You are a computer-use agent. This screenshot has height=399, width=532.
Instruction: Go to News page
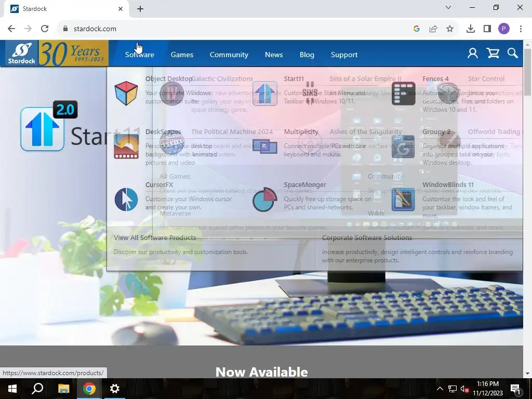[x=274, y=55]
